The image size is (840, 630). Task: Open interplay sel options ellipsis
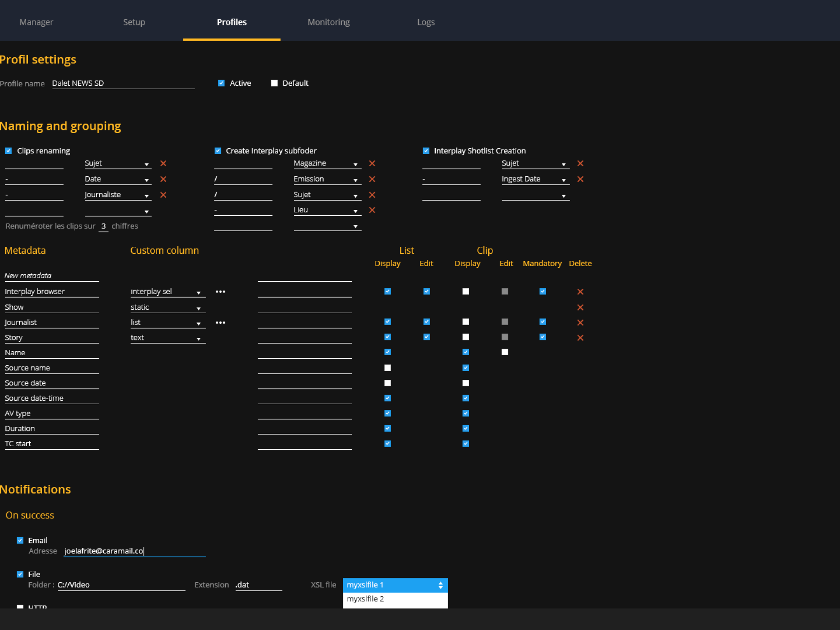point(220,292)
